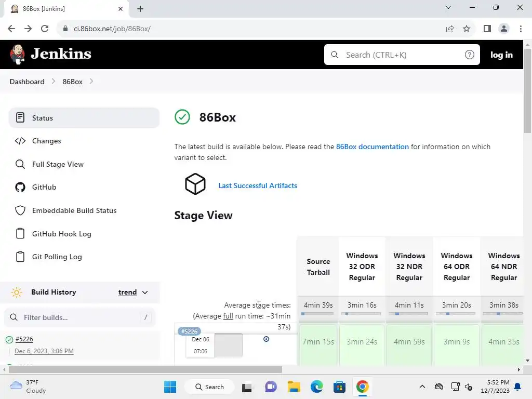
Task: Open Last Successful Artifacts link
Action: [258, 185]
